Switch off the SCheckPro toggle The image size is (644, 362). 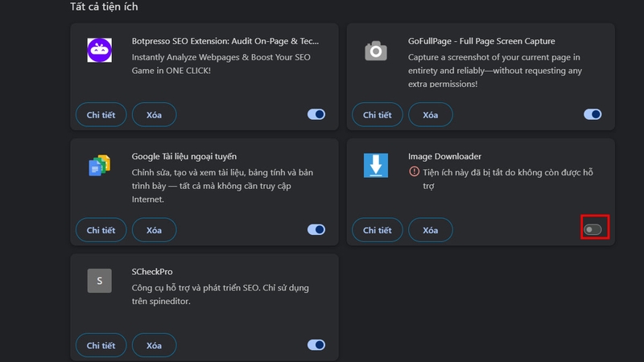[x=316, y=346]
